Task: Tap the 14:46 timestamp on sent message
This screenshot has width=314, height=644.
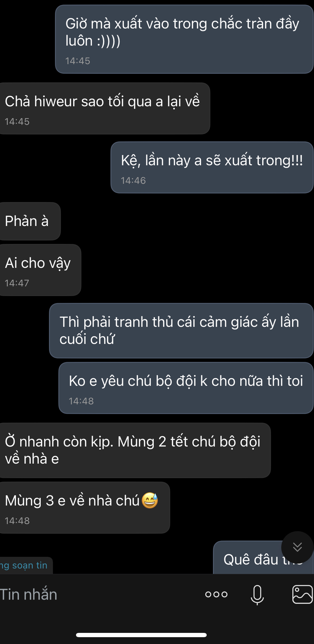Action: [133, 180]
